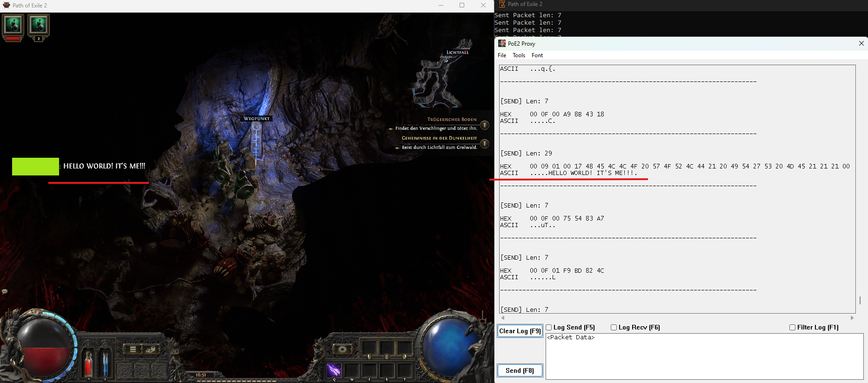Activate the purple lightning skill on Q

(334, 370)
